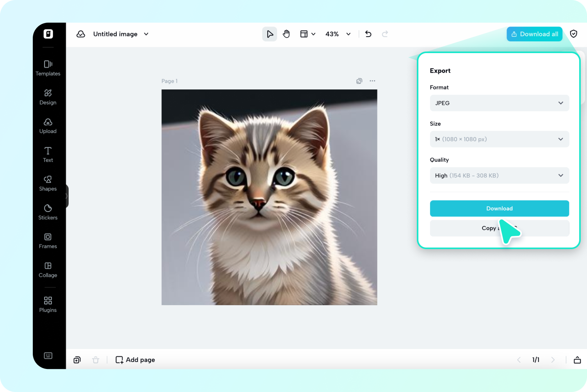Undo the last action
Image resolution: width=587 pixels, height=392 pixels.
pos(368,34)
